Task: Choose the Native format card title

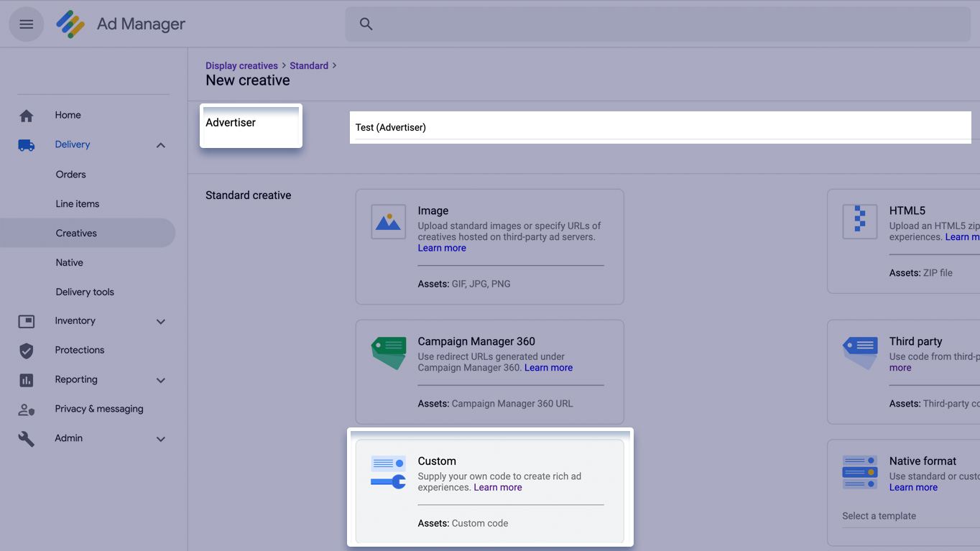Action: (x=923, y=461)
